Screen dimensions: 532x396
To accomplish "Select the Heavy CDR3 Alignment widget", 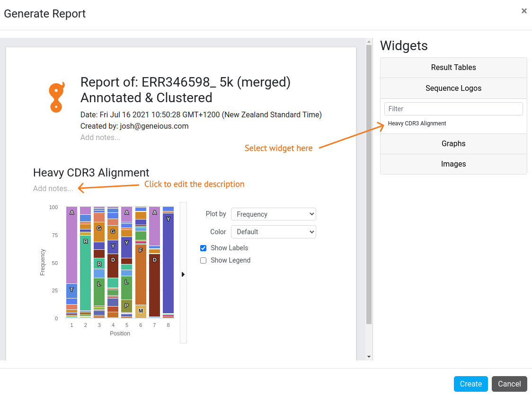I will tap(417, 123).
